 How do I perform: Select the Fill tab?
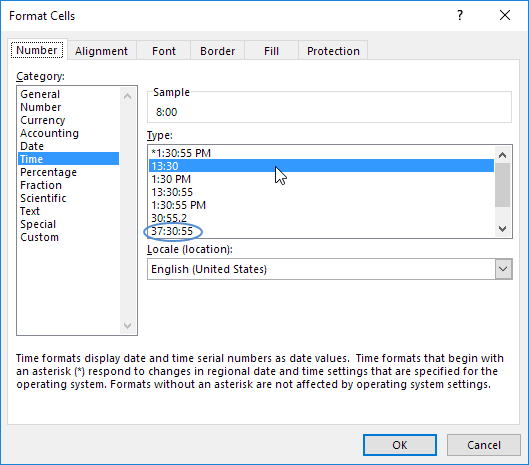271,51
